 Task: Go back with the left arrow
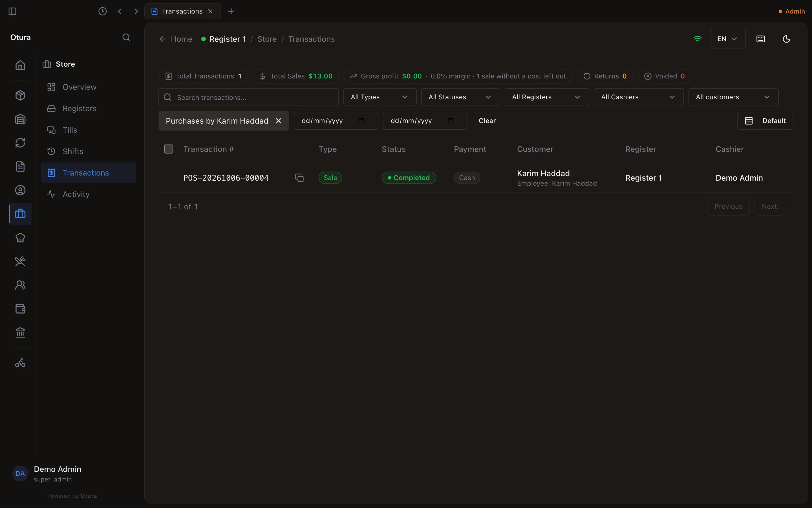point(120,11)
